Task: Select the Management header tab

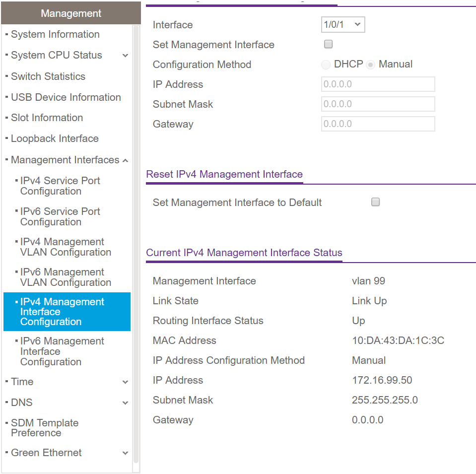Action: (x=71, y=13)
